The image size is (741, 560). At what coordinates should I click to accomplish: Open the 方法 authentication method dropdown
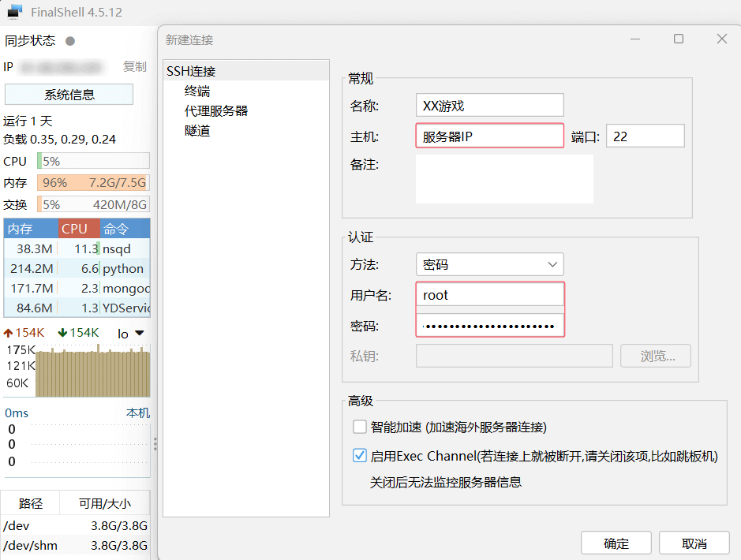[489, 264]
